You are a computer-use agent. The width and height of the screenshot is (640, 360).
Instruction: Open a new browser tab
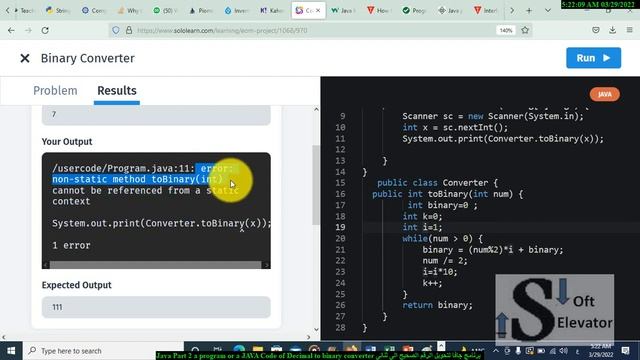click(x=529, y=11)
